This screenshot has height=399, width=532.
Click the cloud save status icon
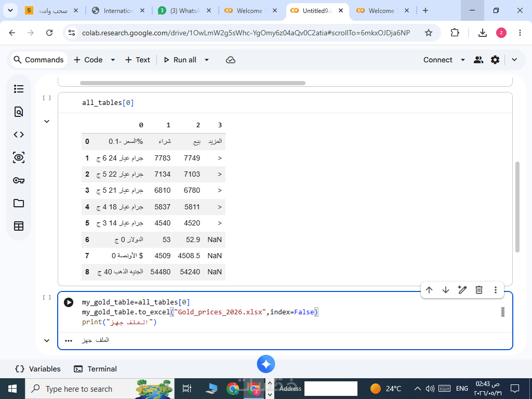point(231,60)
